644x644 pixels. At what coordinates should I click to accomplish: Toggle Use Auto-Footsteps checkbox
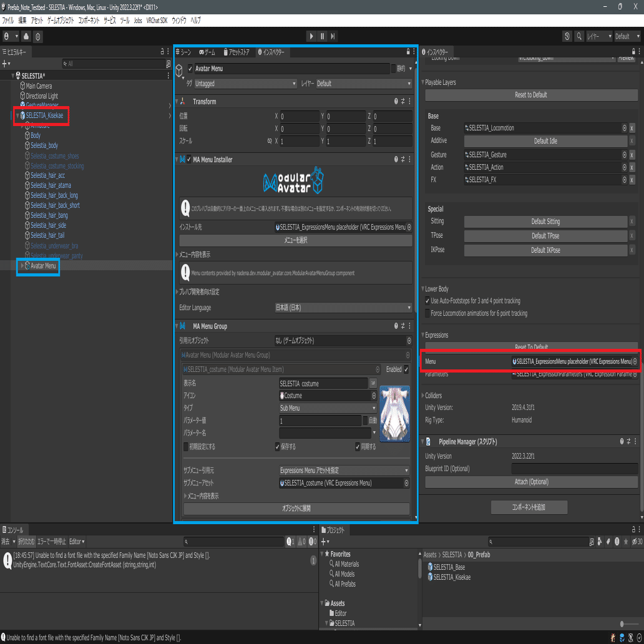427,301
